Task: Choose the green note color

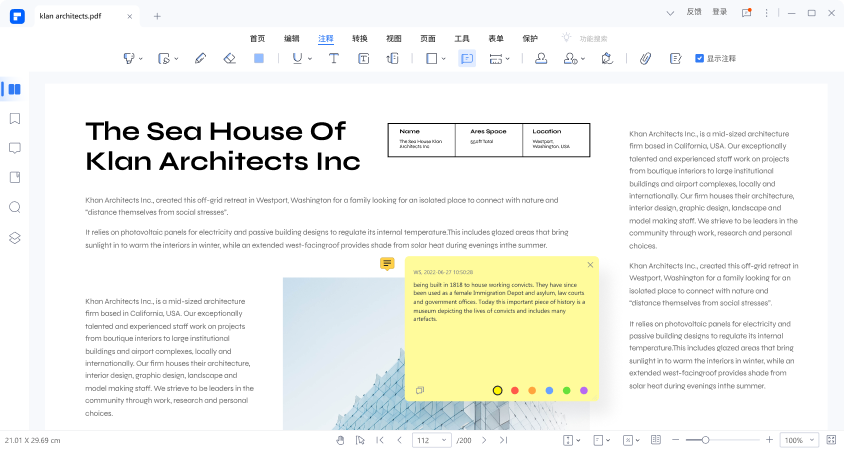Action: pos(566,390)
